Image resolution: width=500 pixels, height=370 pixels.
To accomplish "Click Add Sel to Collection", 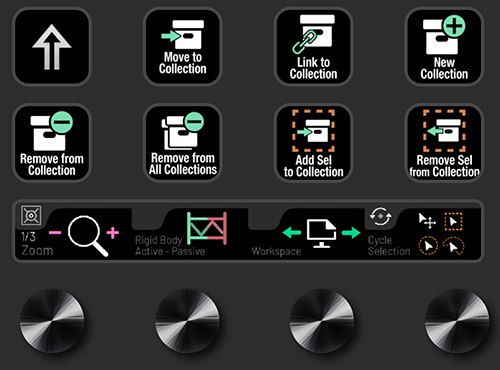I will 313,143.
